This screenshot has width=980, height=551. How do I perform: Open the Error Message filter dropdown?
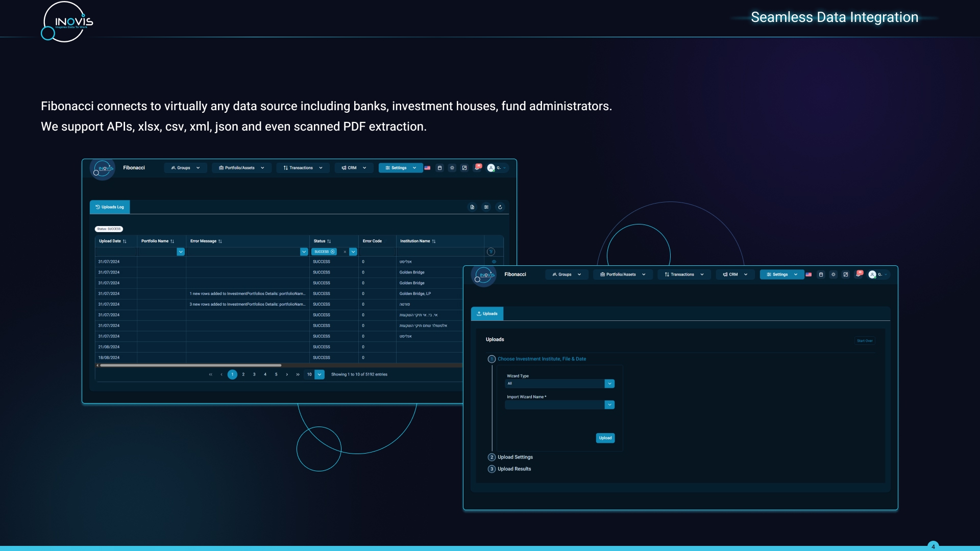[304, 252]
